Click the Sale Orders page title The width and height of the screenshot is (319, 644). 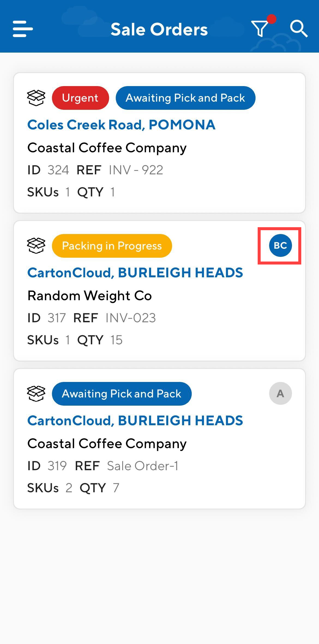point(159,29)
